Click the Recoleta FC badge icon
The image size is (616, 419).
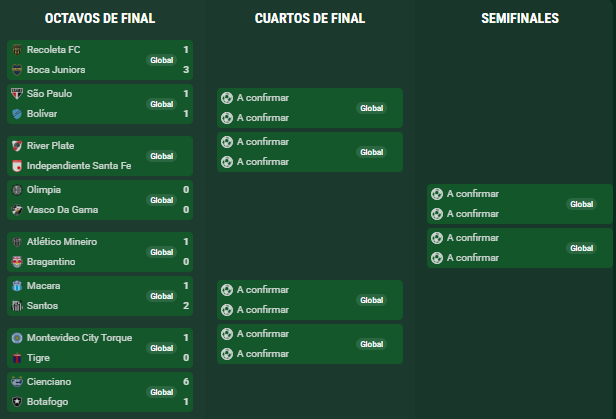tap(17, 50)
